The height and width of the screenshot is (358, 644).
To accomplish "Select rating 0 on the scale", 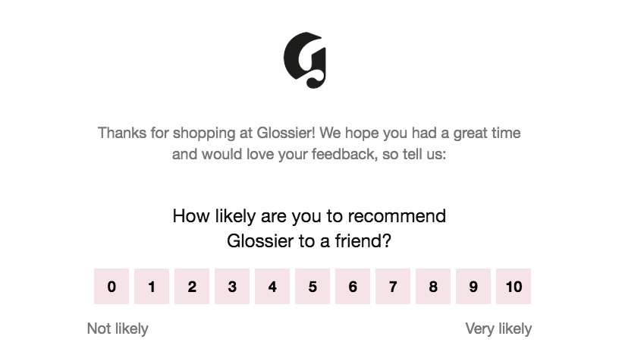I will click(112, 287).
